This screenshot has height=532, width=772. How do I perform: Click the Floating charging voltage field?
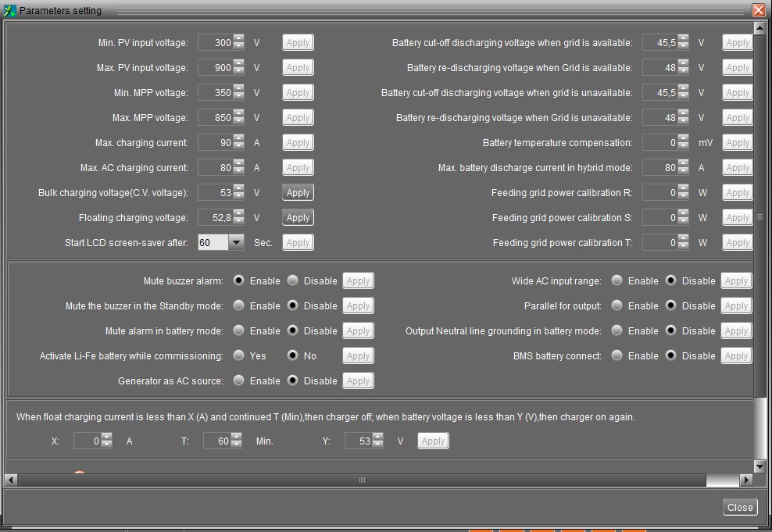216,217
